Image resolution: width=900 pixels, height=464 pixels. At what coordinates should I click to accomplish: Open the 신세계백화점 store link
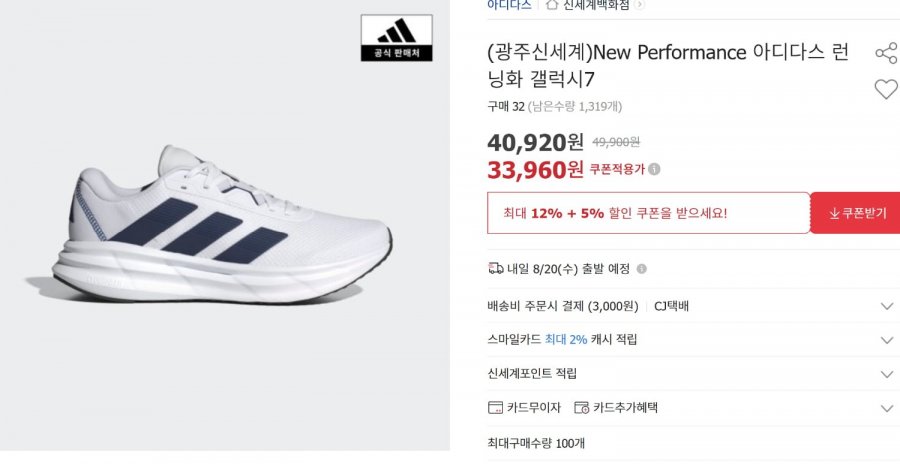tap(596, 5)
